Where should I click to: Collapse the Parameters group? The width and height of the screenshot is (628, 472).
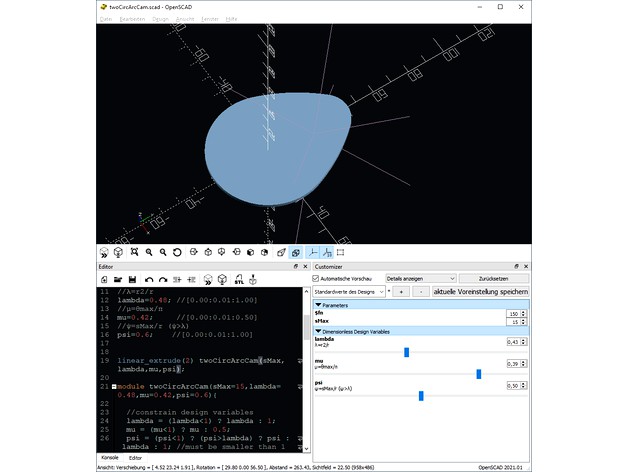[x=318, y=305]
